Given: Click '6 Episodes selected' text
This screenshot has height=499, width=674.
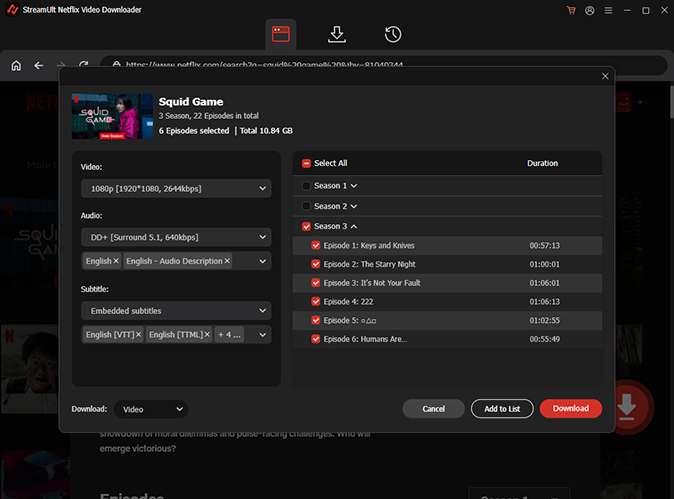Looking at the screenshot, I should 194,131.
